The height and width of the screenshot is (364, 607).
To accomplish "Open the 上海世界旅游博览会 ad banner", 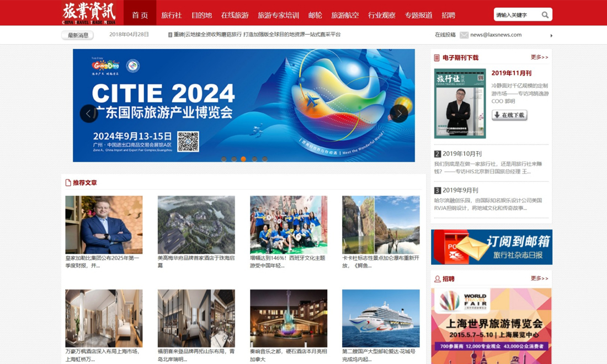I will [491, 326].
